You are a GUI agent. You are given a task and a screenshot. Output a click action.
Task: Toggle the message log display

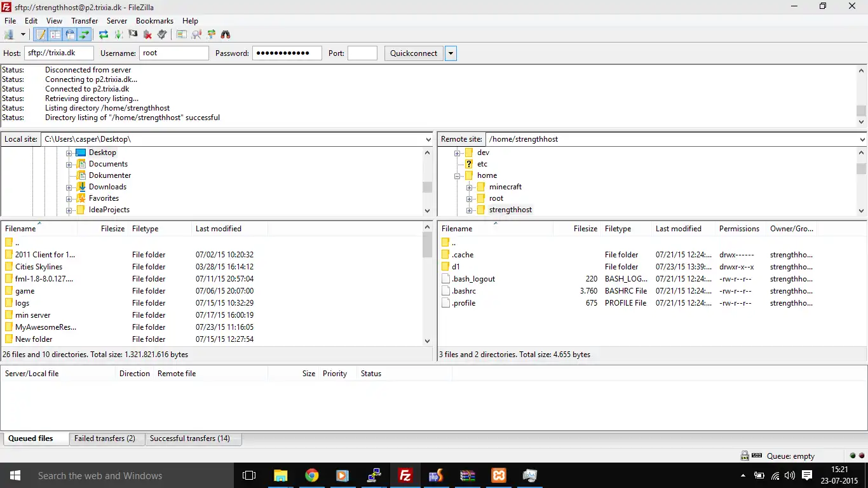(41, 34)
